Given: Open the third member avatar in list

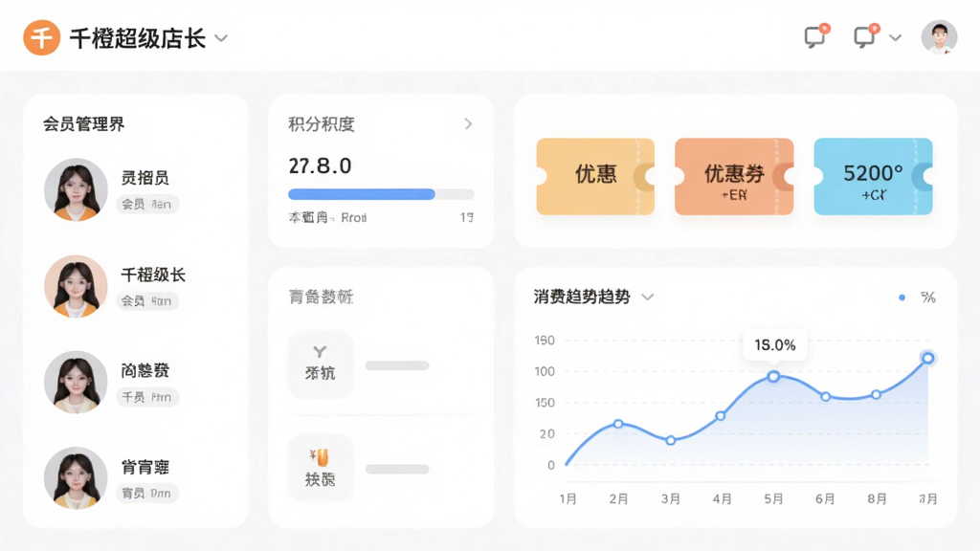Looking at the screenshot, I should coord(76,382).
